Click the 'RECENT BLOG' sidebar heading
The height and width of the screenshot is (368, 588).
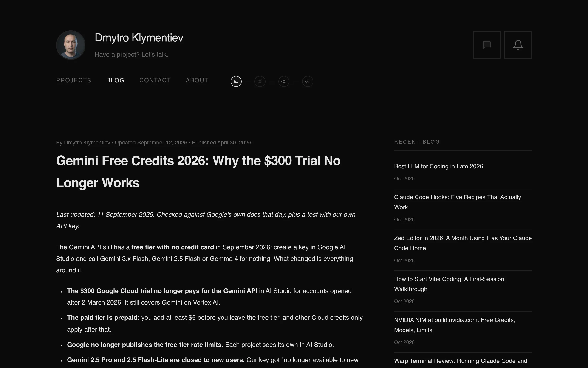417,142
